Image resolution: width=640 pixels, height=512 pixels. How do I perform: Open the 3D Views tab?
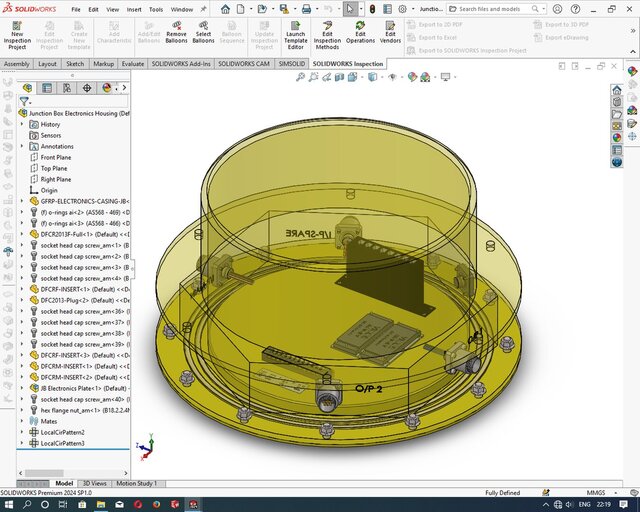(x=93, y=483)
